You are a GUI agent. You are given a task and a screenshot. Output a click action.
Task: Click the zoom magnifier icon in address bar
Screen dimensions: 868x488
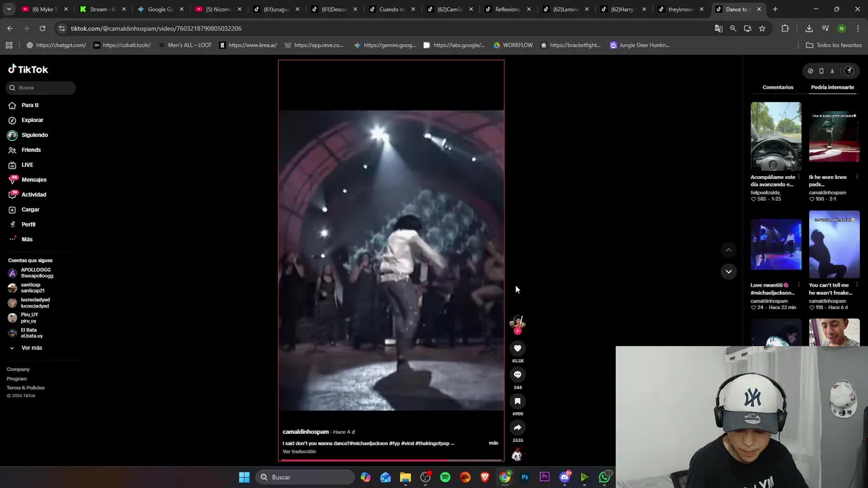pyautogui.click(x=733, y=28)
